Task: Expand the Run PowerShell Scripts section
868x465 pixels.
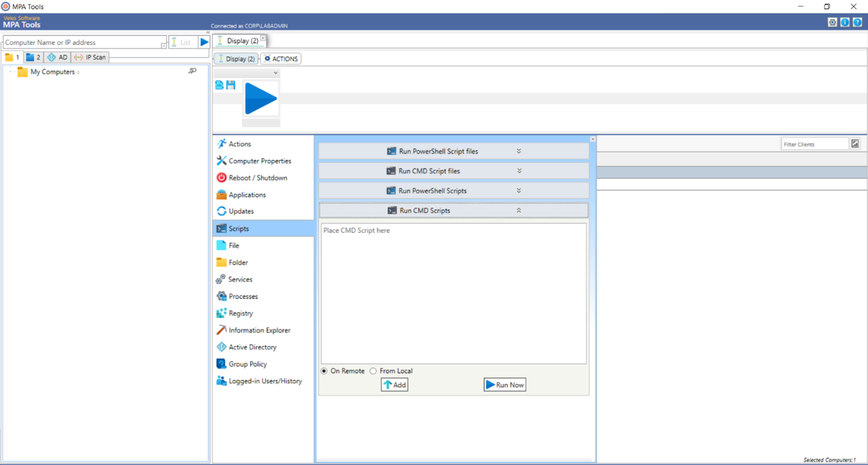Action: coord(453,191)
